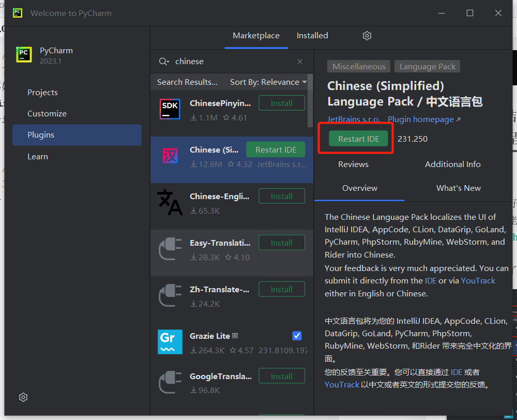The image size is (517, 420).
Task: Click the 2023.1 version label under PyCharm
Action: tap(51, 61)
